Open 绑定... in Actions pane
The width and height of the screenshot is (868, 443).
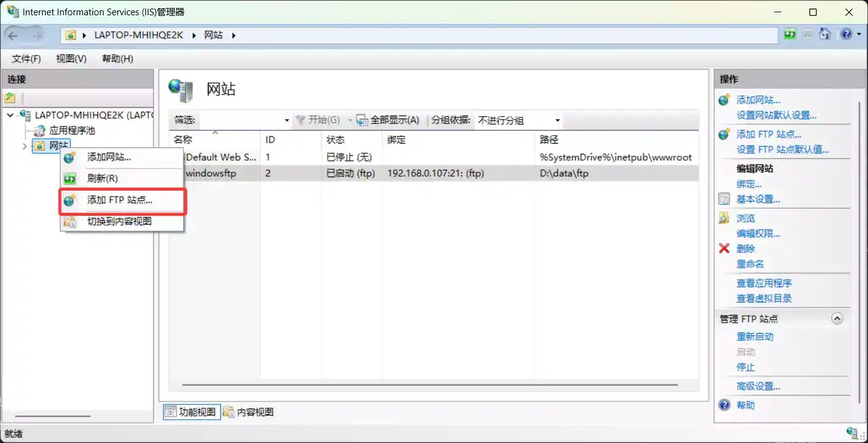coord(749,184)
